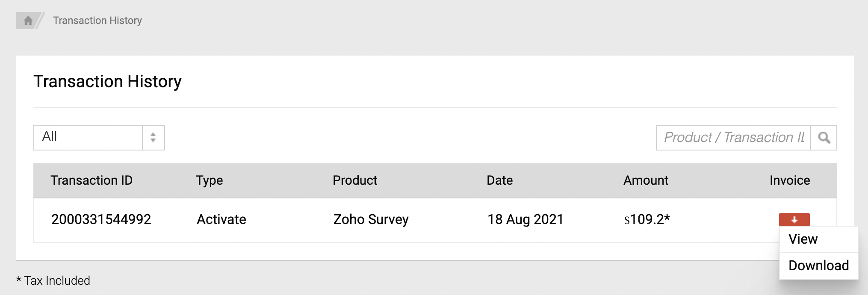Click the Transaction ID column header
Image resolution: width=868 pixels, height=295 pixels.
point(92,180)
